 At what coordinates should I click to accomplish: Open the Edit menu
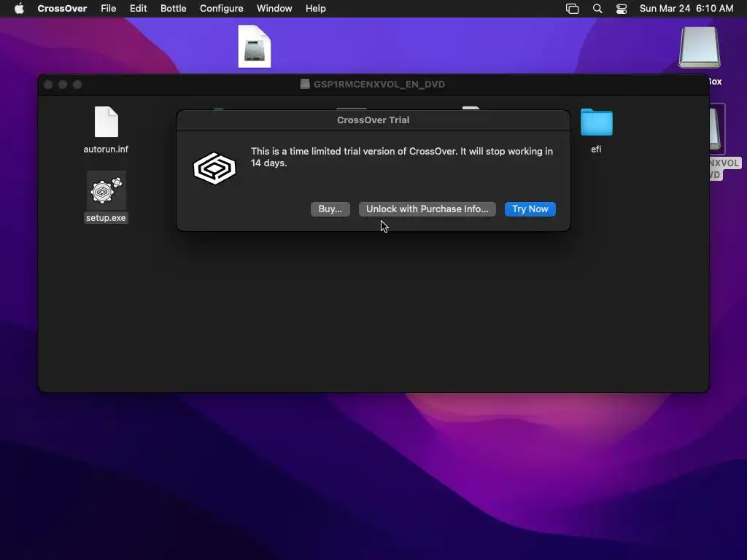[x=138, y=9]
